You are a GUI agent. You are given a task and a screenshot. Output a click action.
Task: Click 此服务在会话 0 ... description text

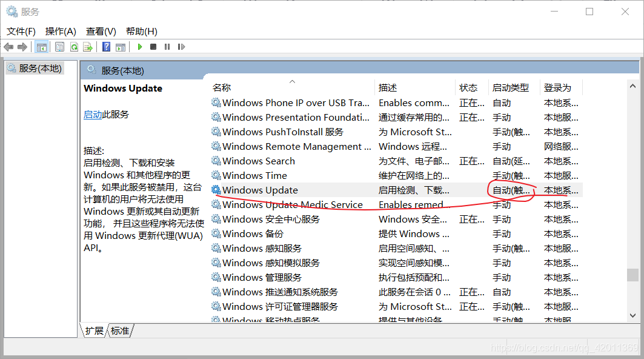tap(414, 292)
